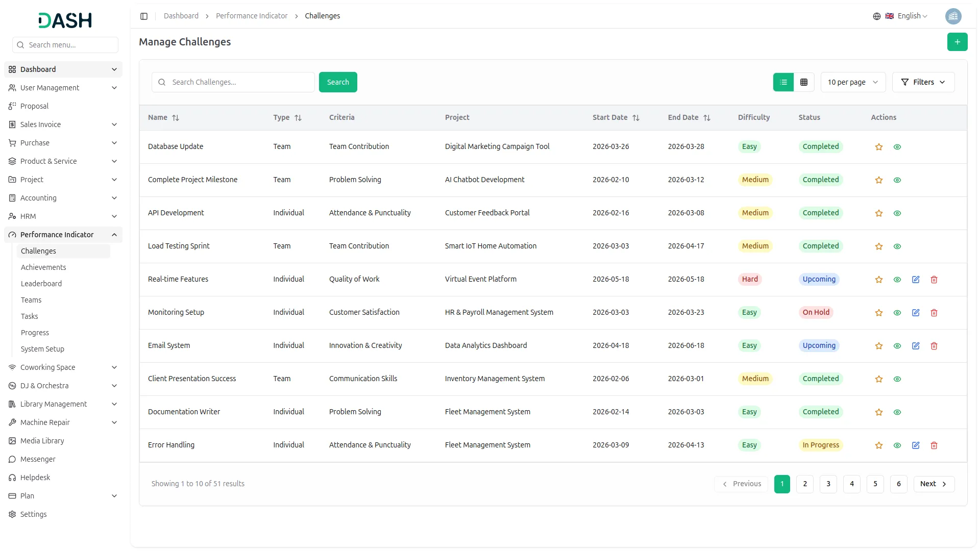The height and width of the screenshot is (551, 980).
Task: Click trash icon for Email System row
Action: pyautogui.click(x=934, y=346)
